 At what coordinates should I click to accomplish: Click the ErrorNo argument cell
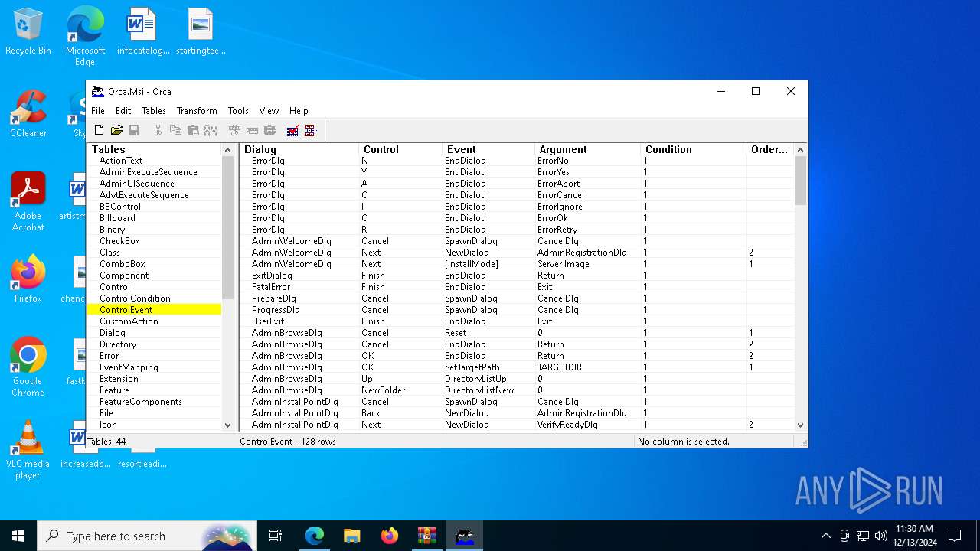[553, 161]
